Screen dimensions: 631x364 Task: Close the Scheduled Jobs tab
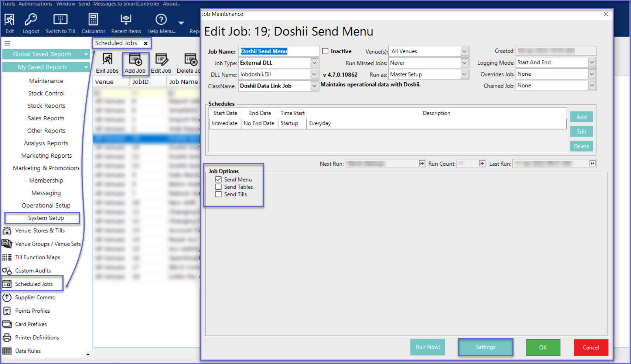146,43
